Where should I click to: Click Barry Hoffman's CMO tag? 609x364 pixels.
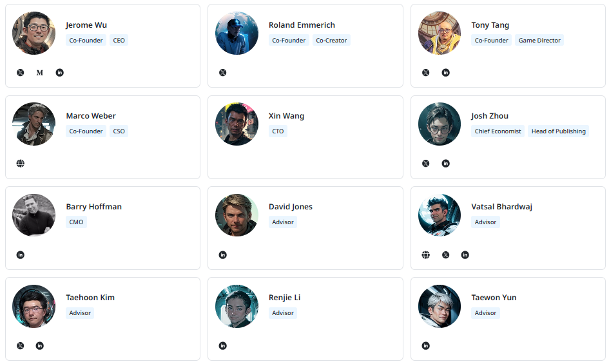click(x=76, y=222)
